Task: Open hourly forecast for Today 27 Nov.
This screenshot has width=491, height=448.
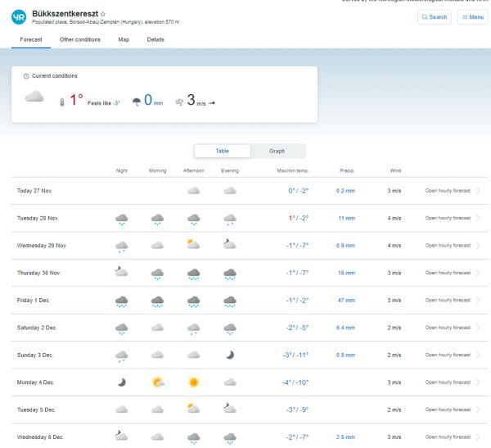Action: pos(448,191)
